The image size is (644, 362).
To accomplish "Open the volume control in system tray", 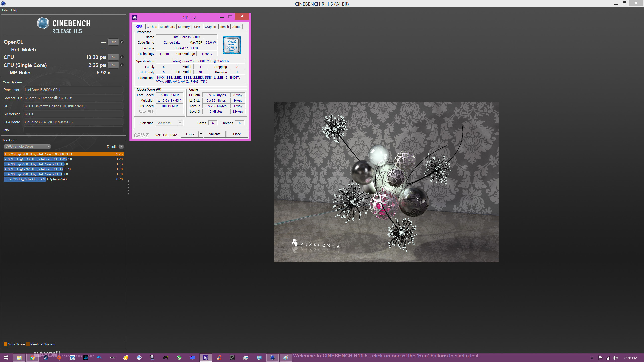I will coord(615,358).
